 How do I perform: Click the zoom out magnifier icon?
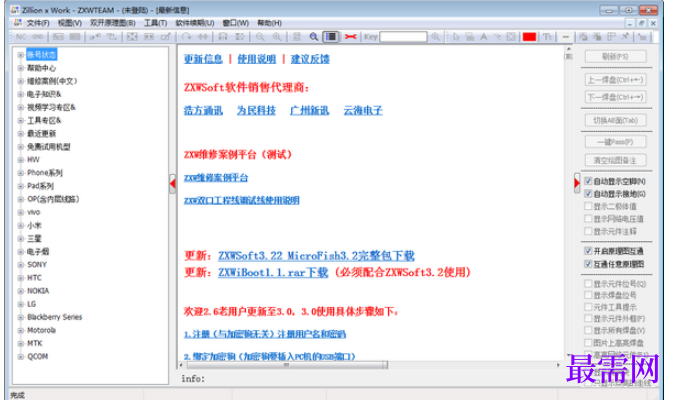click(260, 37)
